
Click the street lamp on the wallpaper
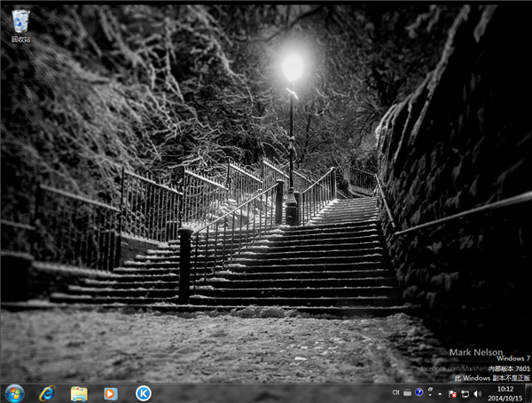292,67
